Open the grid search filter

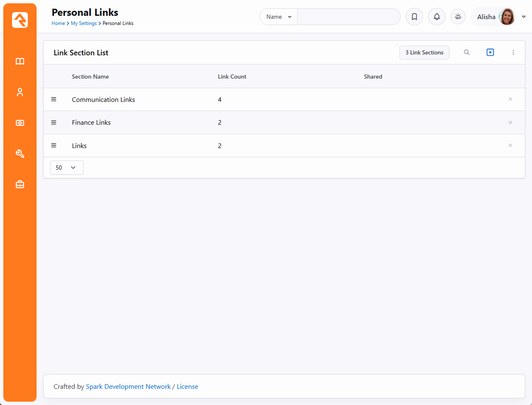coord(467,52)
